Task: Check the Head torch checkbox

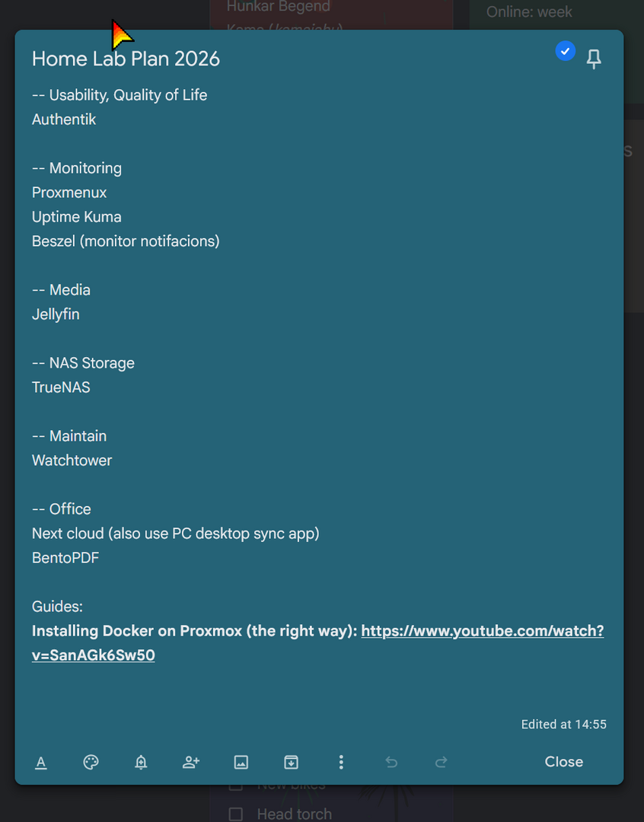Action: 236,814
